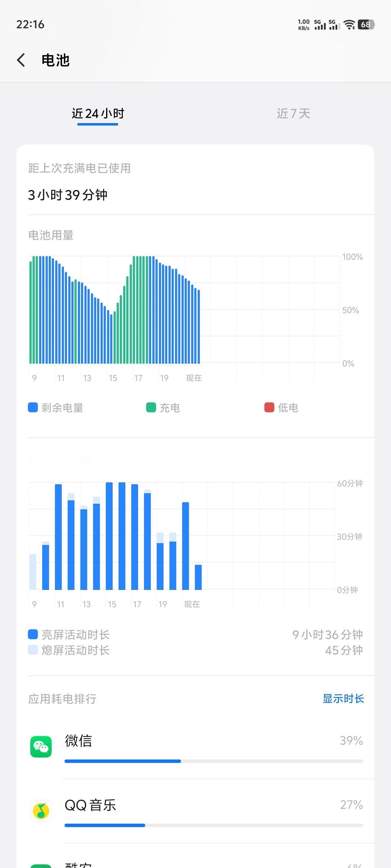Tap the 30分钟 axis label
The image size is (391, 868).
350,536
